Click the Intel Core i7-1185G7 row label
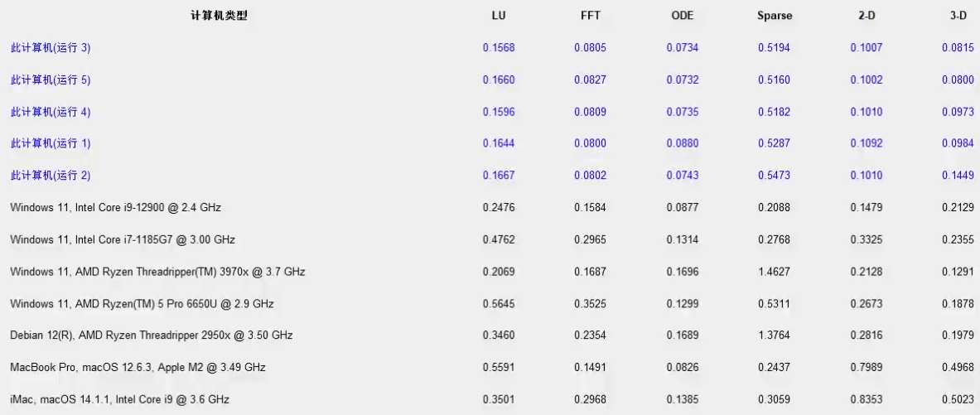The width and height of the screenshot is (980, 415). coord(123,239)
